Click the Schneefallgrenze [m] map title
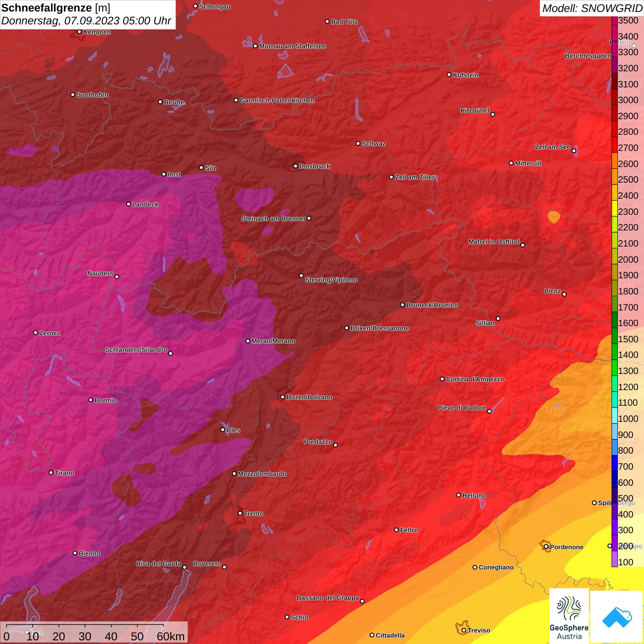Viewport: 644px width, 644px height. tap(56, 8)
